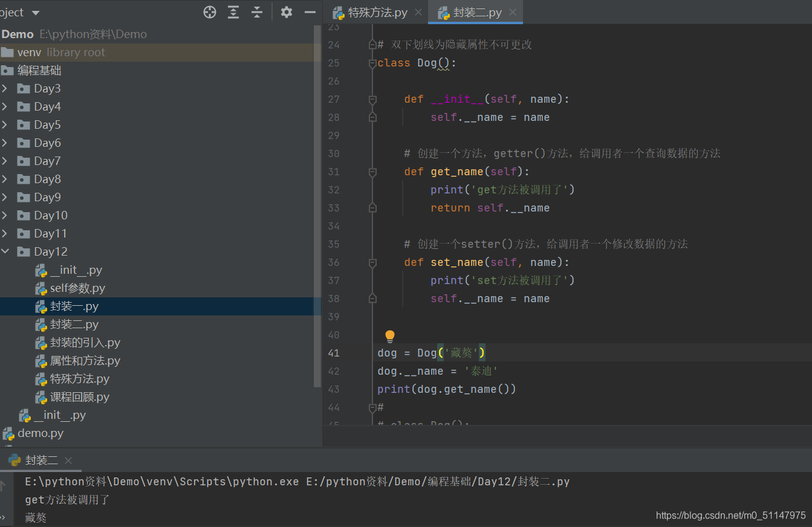812x527 pixels.
Task: Click the project tree vertical scrollbar
Action: [318, 206]
